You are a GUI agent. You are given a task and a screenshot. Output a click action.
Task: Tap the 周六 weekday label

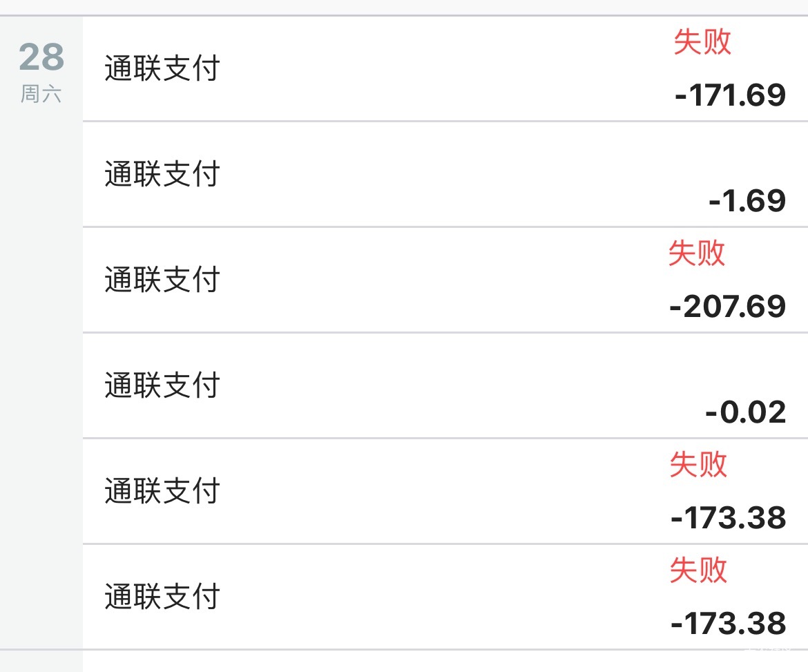[x=41, y=93]
